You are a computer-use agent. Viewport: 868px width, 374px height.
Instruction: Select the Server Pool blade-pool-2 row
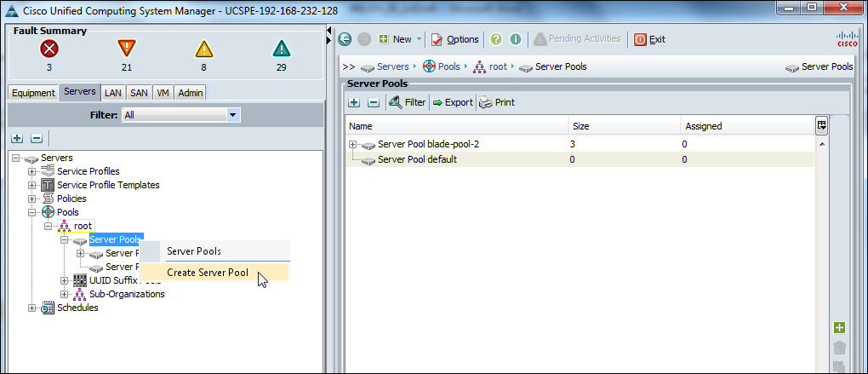tap(580, 144)
